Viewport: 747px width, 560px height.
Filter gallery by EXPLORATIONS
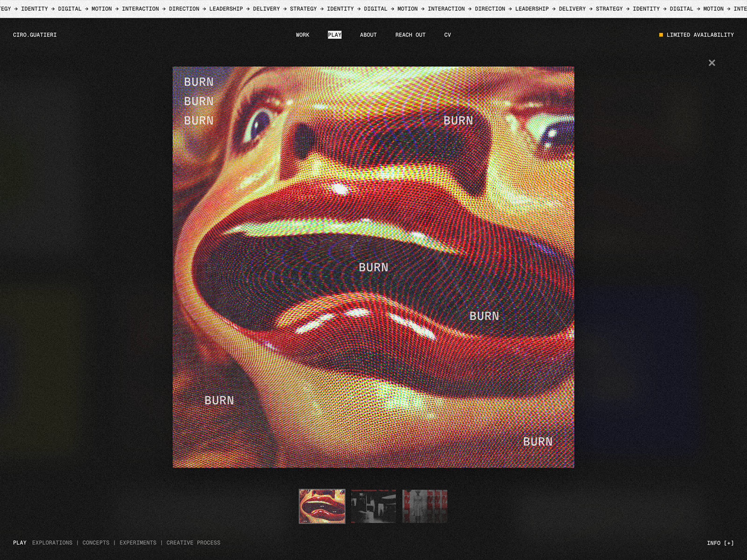click(x=53, y=543)
